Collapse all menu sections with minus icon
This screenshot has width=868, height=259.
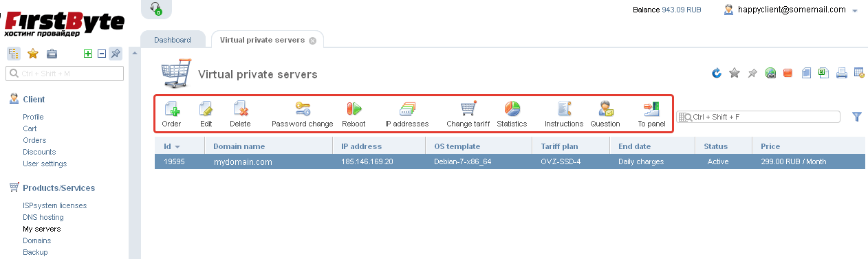click(x=101, y=54)
